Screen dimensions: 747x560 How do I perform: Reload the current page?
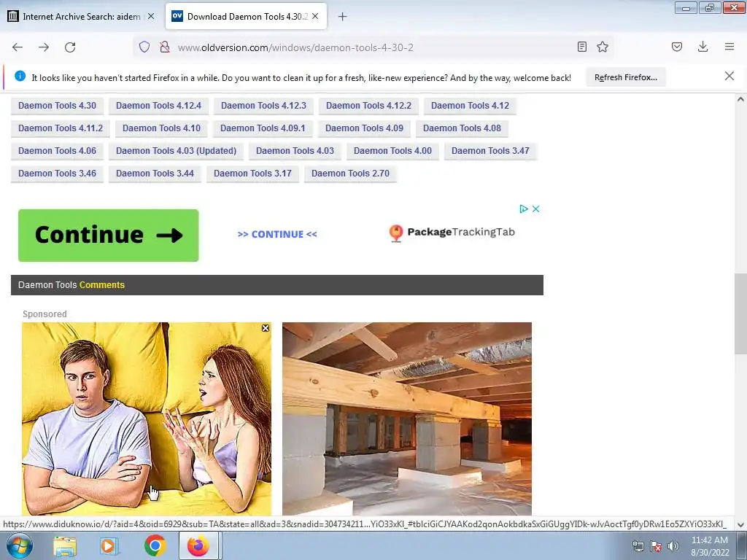coord(70,47)
